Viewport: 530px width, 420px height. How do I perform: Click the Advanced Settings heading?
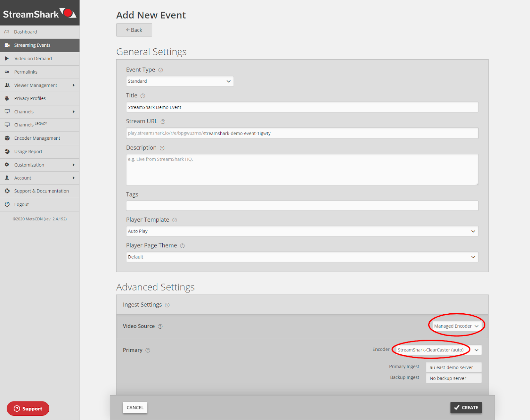point(155,287)
